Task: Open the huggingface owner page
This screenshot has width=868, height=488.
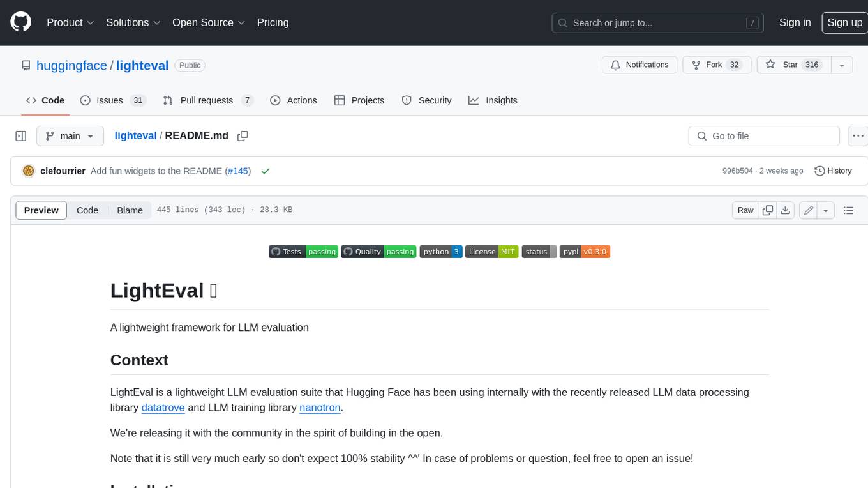Action: pyautogui.click(x=71, y=65)
